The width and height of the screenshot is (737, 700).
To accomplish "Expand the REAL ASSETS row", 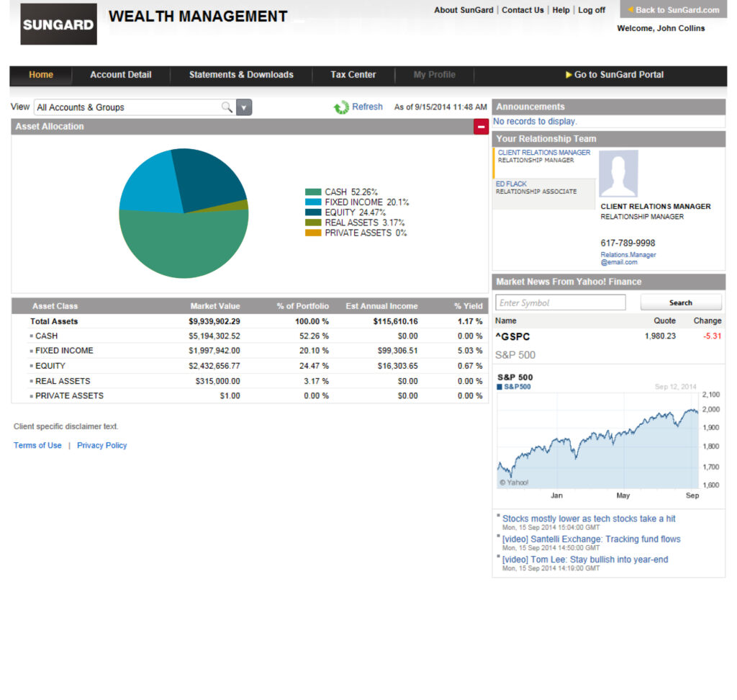I will [32, 381].
